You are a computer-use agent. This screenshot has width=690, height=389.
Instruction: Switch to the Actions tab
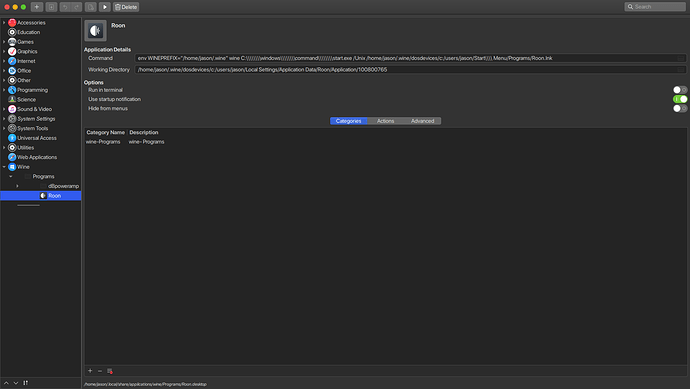coord(385,121)
